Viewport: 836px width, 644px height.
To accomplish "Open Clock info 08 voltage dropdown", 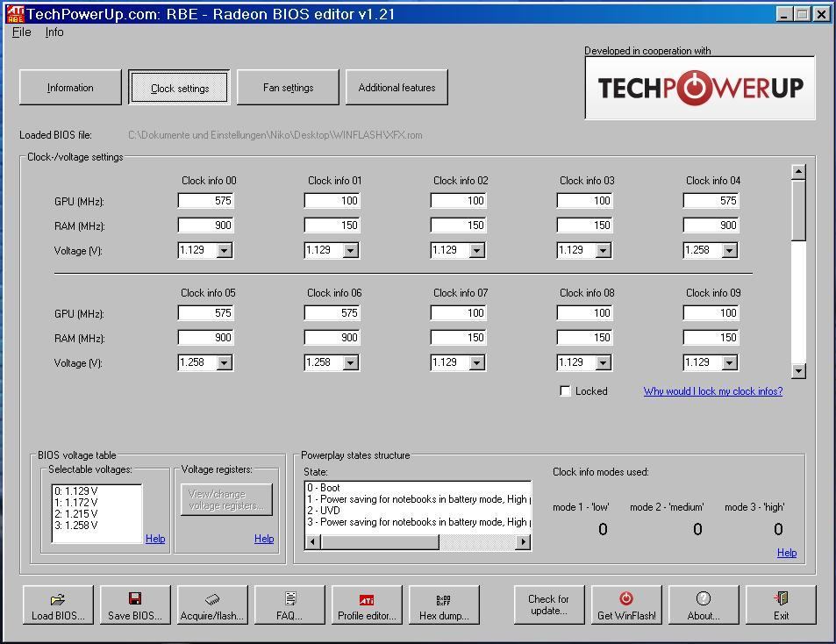I will coord(604,362).
